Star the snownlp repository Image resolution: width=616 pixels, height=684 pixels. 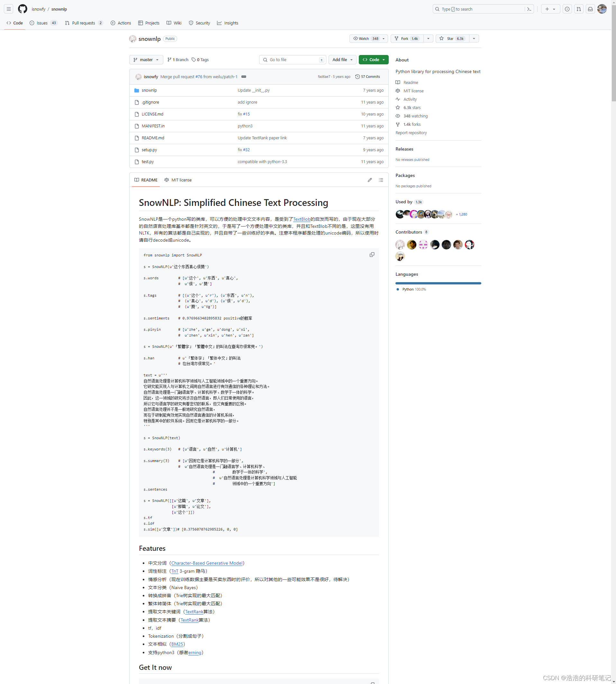point(453,39)
